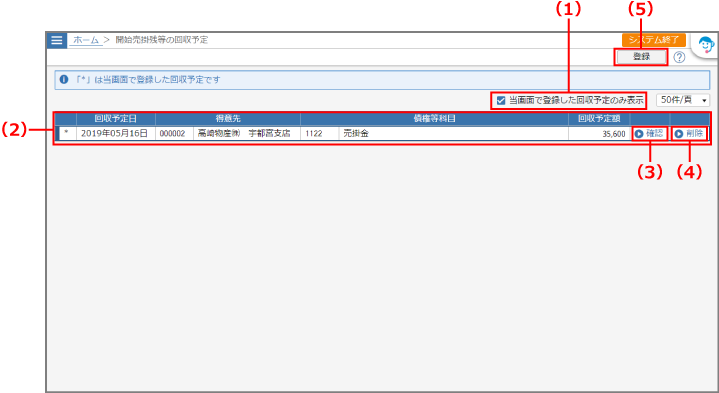Click the 登録 button
This screenshot has height=393, width=719.
641,57
